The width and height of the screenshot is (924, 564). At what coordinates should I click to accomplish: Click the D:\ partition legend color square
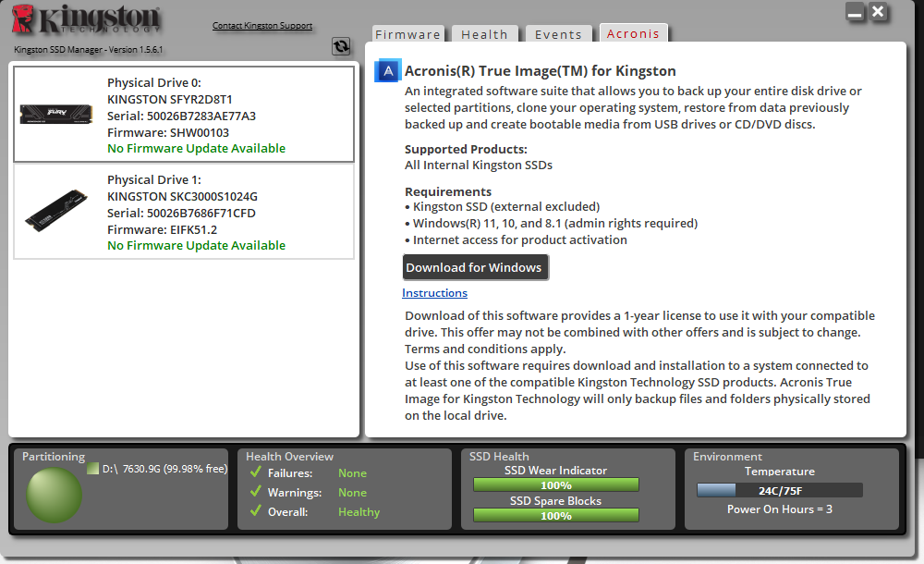92,469
